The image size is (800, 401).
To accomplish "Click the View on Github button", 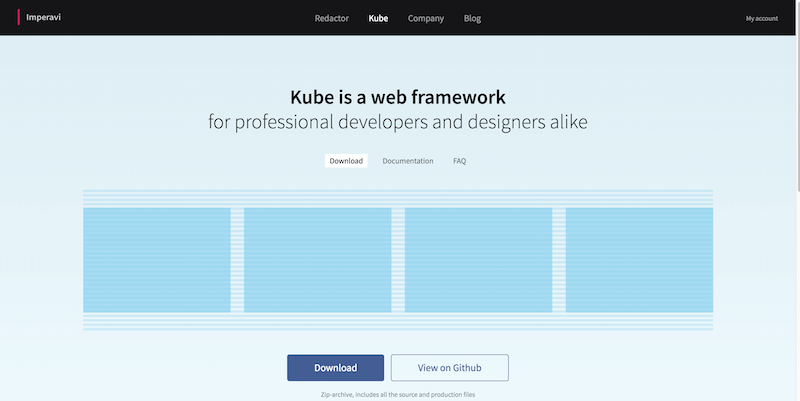I will pyautogui.click(x=449, y=367).
